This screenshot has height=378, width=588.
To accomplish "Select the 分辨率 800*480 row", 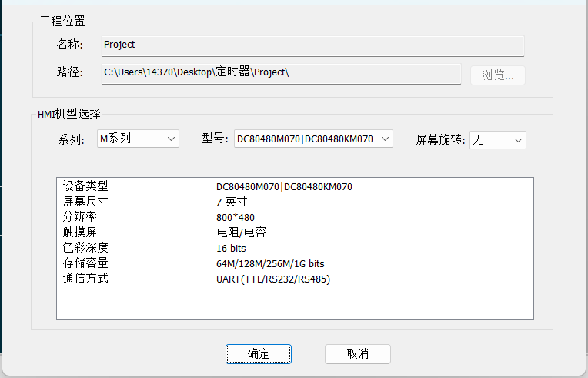I will 295,217.
